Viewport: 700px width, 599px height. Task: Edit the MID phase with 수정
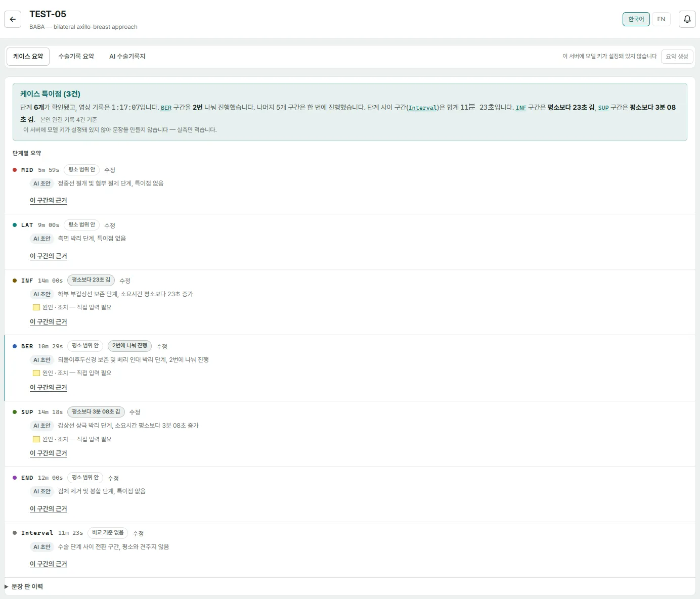[x=110, y=170]
